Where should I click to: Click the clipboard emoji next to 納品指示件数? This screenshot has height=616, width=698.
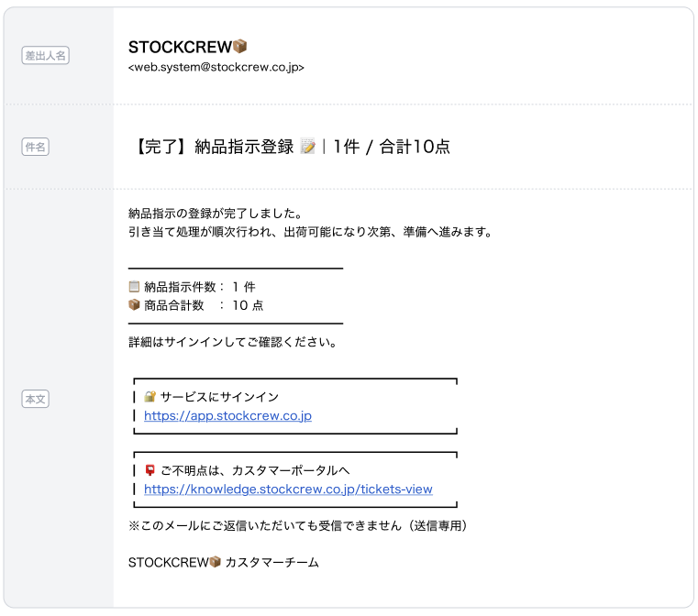pos(135,287)
